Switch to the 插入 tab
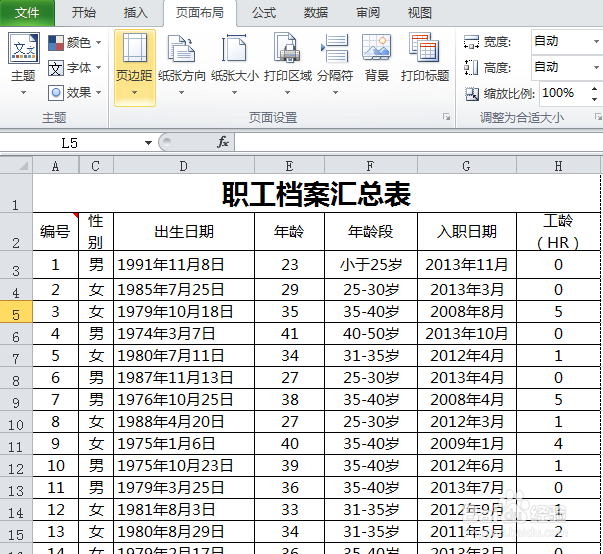Viewport: 603px width, 554px height. (x=135, y=13)
